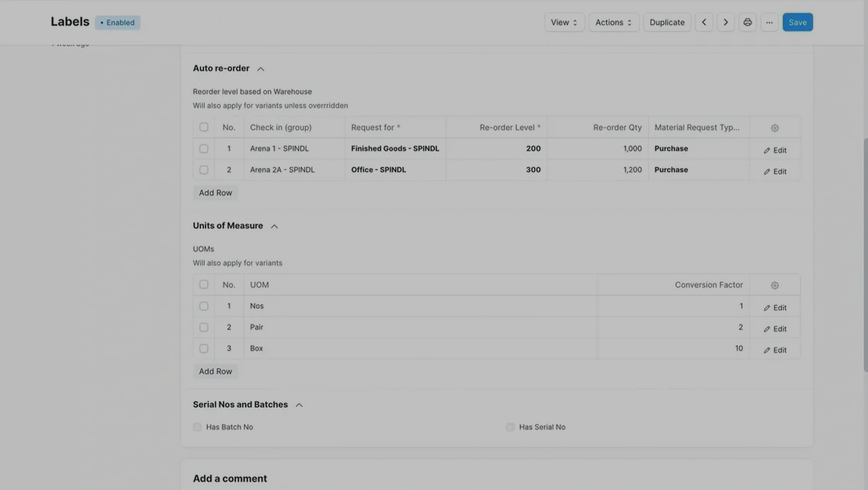Screen dimensions: 868x490
Task: Enable Has Batch No checkbox
Action: [197, 427]
